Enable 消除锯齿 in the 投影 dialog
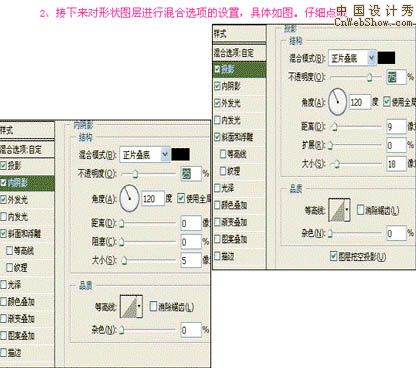Image resolution: width=416 pixels, height=368 pixels. [360, 210]
